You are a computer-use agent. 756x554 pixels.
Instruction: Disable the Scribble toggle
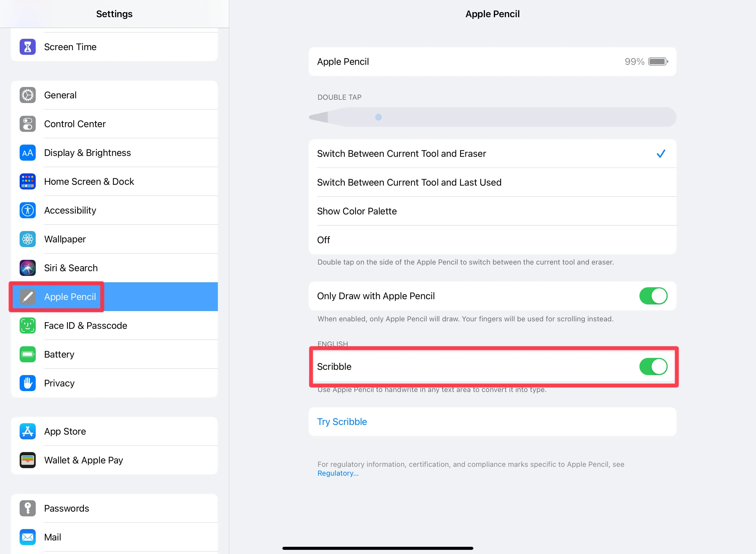(653, 366)
